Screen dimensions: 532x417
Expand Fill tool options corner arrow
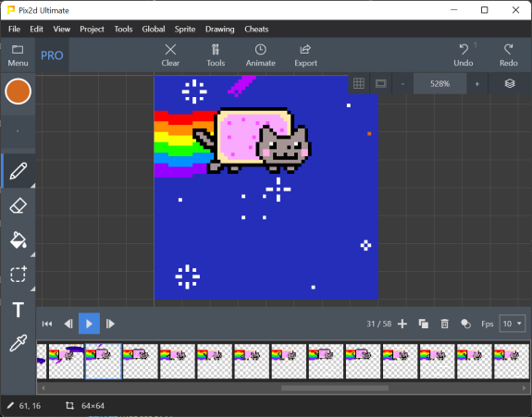[33, 254]
